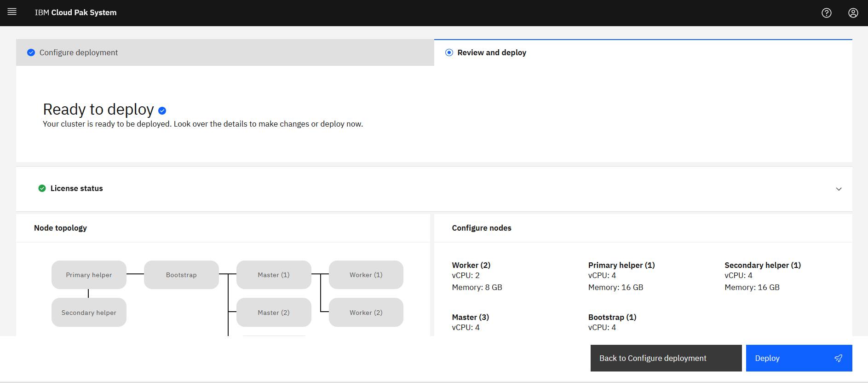Click the blue checkmark beside Ready to deploy
The height and width of the screenshot is (383, 868).
(162, 110)
